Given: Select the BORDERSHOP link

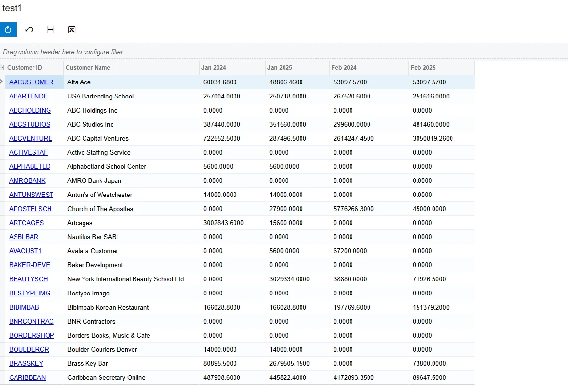Looking at the screenshot, I should click(32, 336).
